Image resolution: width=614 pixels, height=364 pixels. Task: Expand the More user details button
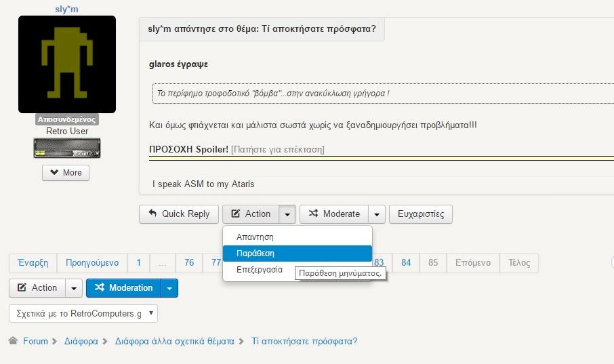click(65, 173)
